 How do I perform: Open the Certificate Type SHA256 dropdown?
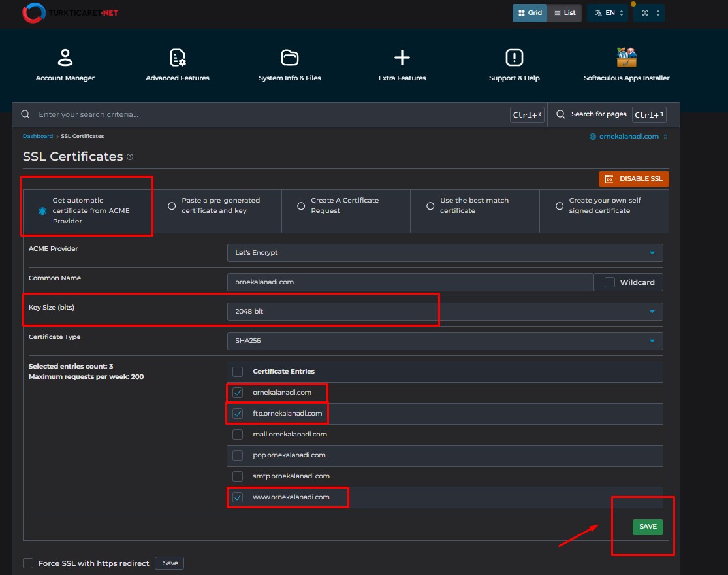click(445, 341)
